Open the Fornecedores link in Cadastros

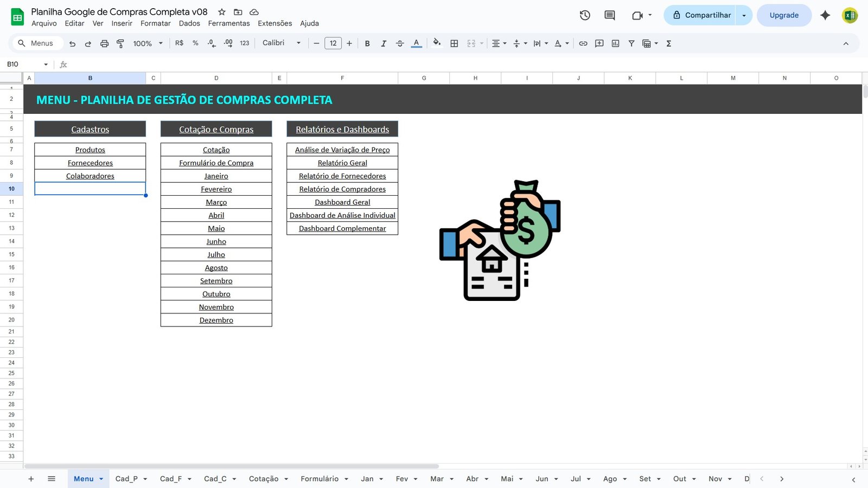[90, 163]
